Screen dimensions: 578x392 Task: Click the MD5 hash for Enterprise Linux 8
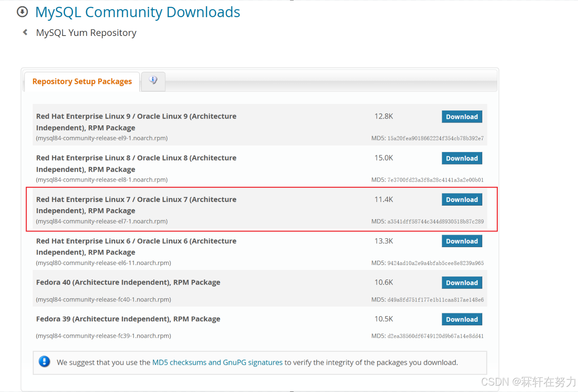click(x=435, y=180)
